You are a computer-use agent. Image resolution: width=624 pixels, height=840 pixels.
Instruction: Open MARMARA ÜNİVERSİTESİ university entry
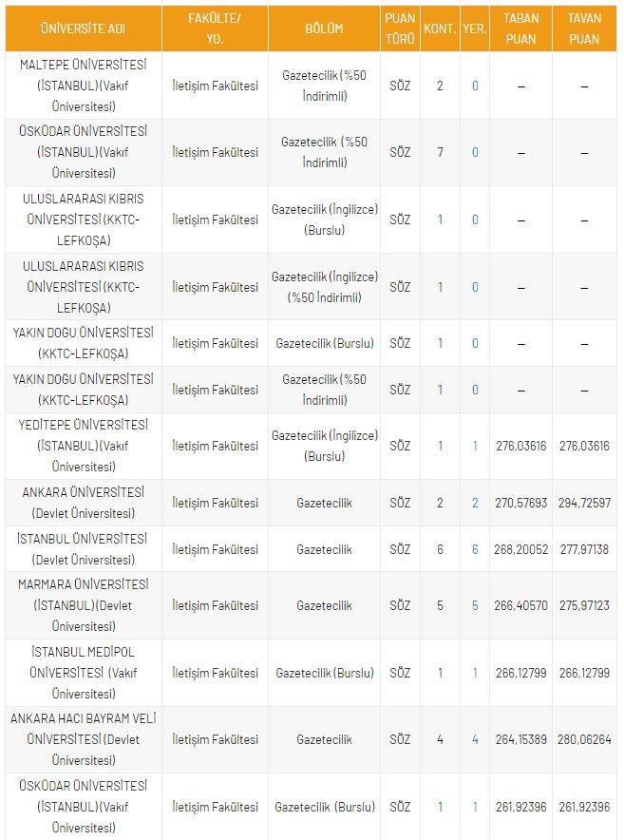tap(84, 604)
